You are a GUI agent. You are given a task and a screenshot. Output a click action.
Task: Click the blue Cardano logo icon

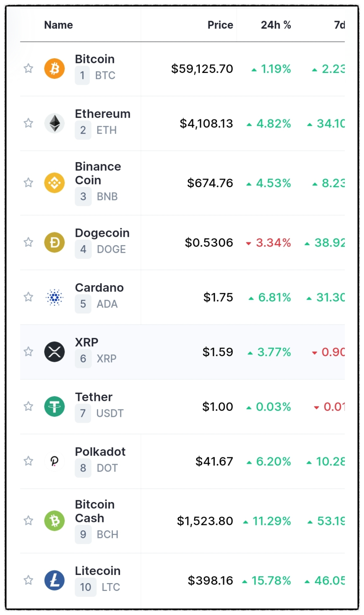[55, 297]
